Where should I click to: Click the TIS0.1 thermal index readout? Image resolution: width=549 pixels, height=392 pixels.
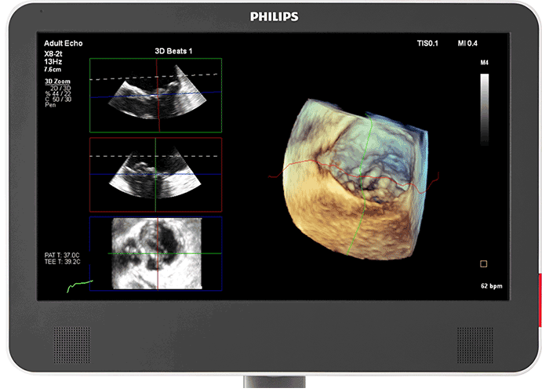click(x=429, y=44)
